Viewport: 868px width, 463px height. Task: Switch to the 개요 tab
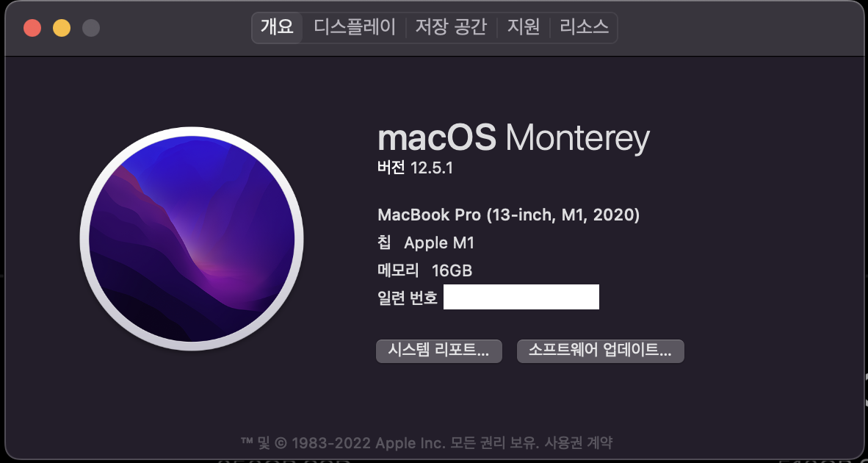(x=277, y=27)
